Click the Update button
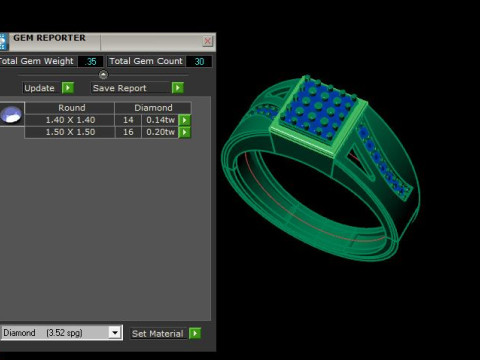This screenshot has width=480, height=360. (42, 88)
